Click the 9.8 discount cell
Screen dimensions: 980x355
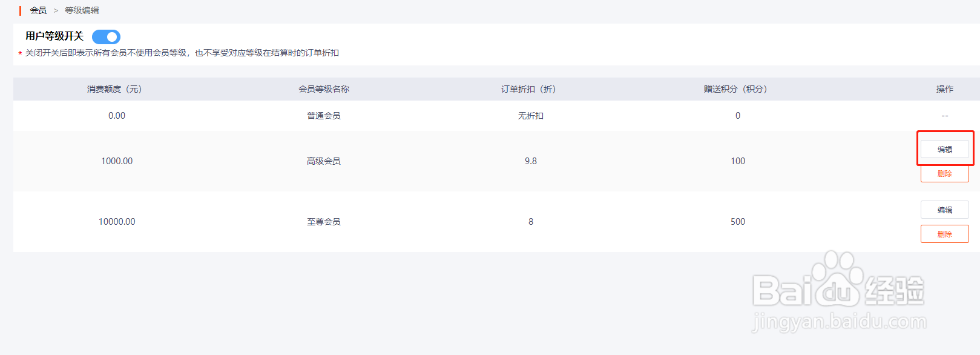(531, 161)
